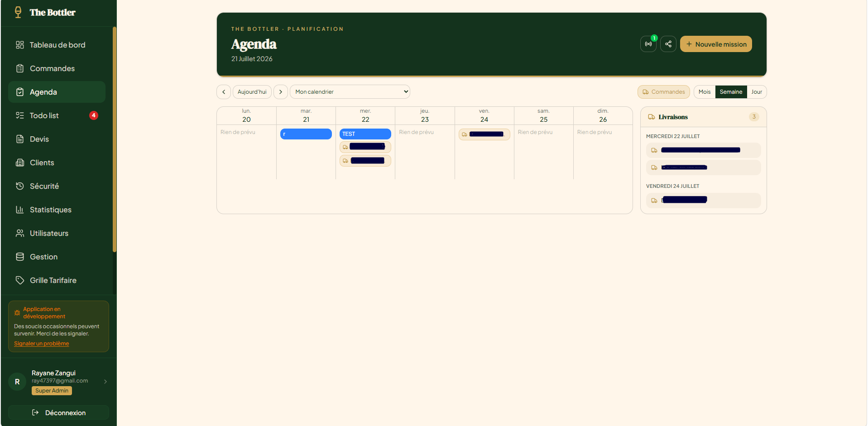Click The Bottler logo icon
Screen dimensions: 868x426
18,12
